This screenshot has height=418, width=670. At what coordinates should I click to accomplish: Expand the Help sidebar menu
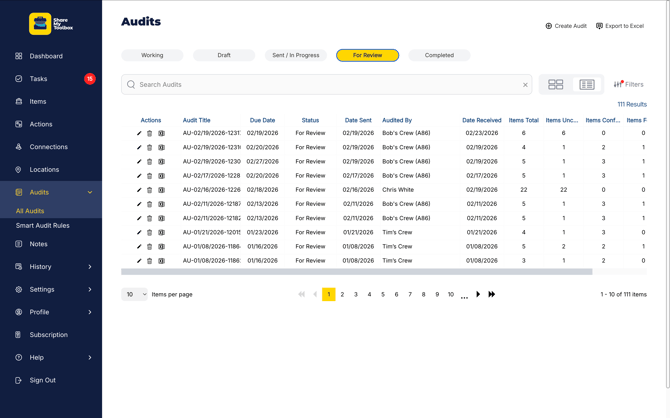[x=90, y=357]
